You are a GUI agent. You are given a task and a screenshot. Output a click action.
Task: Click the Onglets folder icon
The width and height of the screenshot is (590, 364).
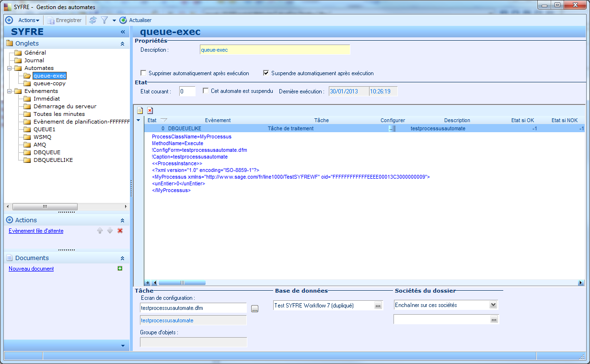pyautogui.click(x=10, y=43)
